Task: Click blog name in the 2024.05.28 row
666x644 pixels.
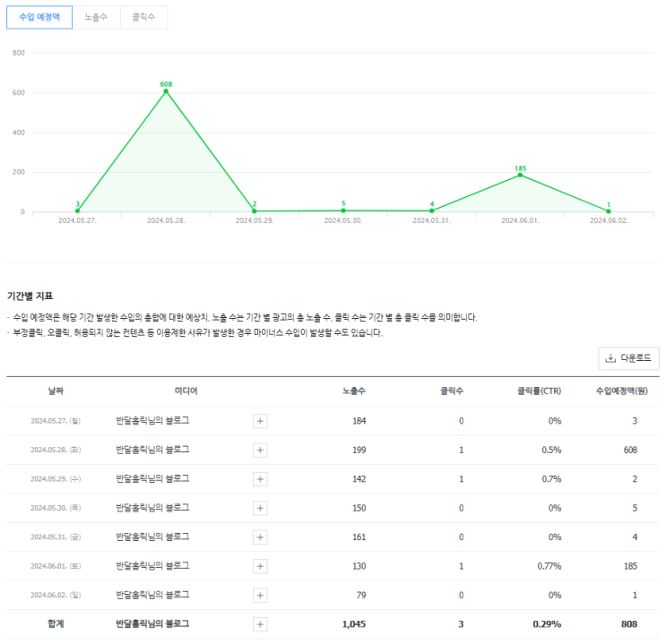Action: pos(152,450)
